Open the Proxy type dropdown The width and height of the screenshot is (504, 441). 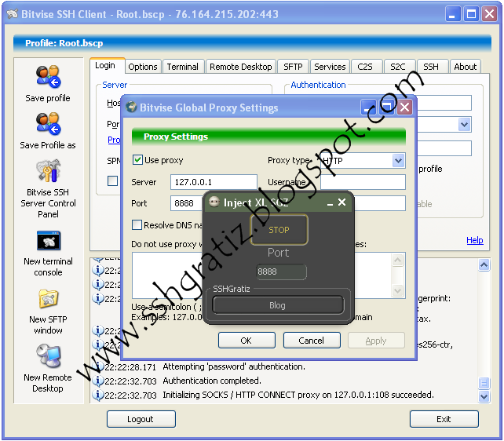coord(398,160)
